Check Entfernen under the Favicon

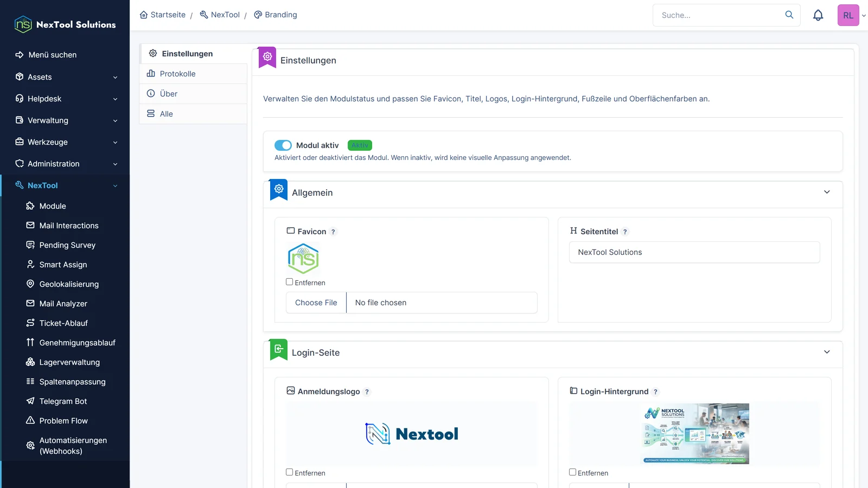(290, 282)
